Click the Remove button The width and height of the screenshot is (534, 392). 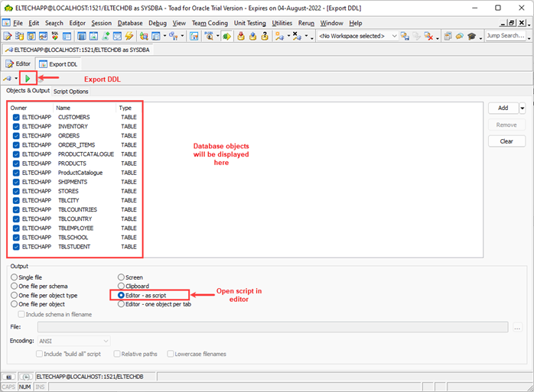click(x=506, y=125)
